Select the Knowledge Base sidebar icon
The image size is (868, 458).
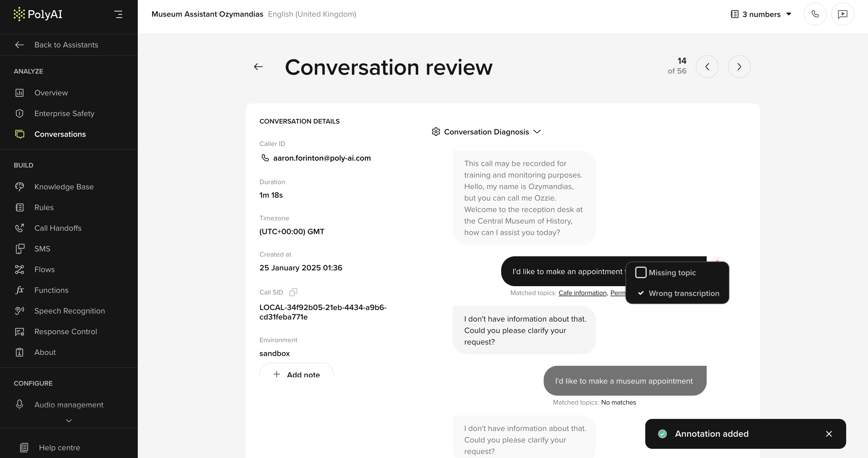pos(20,186)
